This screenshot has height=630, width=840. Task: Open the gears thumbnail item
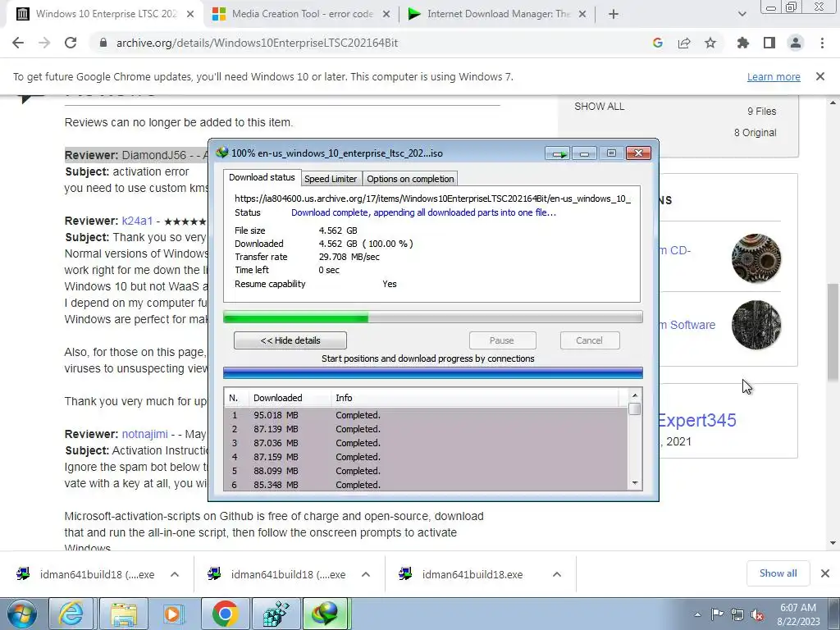pos(756,258)
